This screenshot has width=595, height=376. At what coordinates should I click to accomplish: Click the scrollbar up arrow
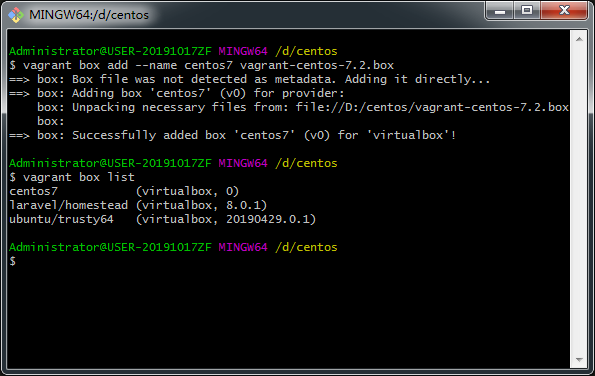tap(579, 39)
